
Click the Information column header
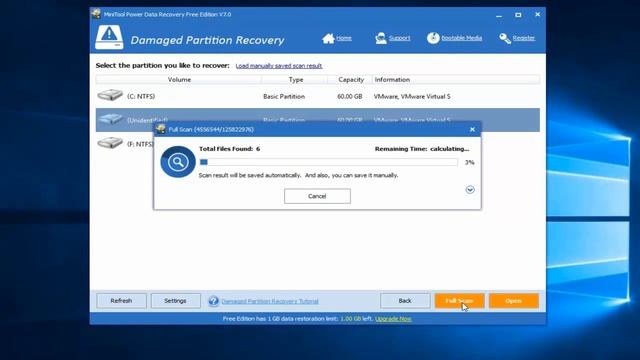coord(456,80)
